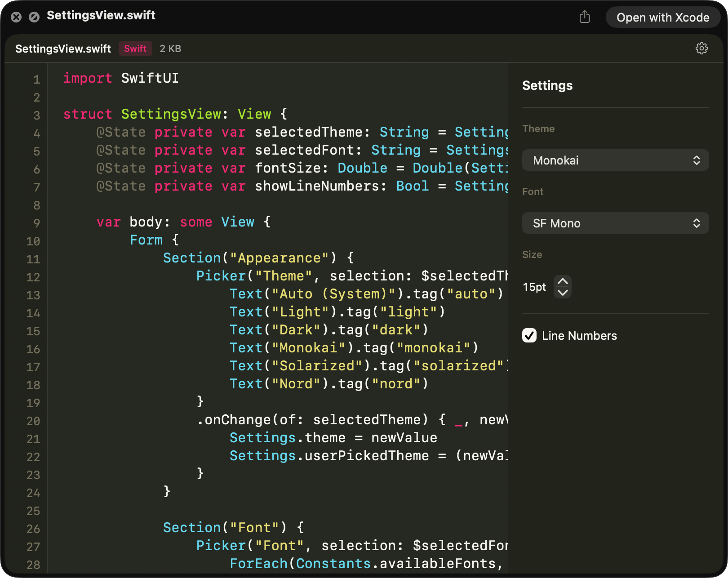Click Text("Monokai").tag("monokai") line
Image resolution: width=728 pixels, height=578 pixels.
pos(354,348)
